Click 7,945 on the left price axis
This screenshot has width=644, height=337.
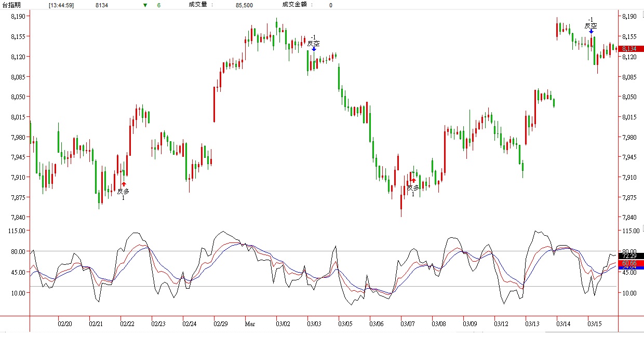coord(19,157)
